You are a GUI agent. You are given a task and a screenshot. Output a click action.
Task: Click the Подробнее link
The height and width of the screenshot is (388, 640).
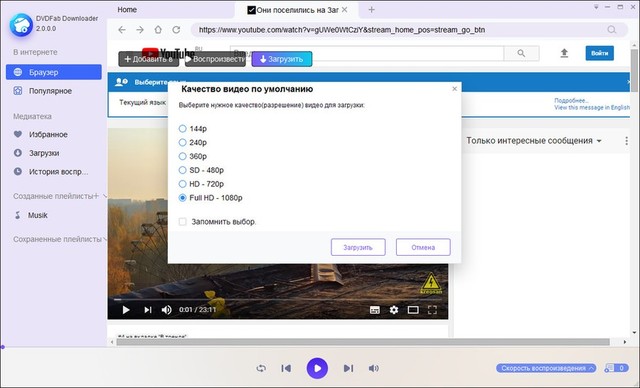[x=571, y=100]
